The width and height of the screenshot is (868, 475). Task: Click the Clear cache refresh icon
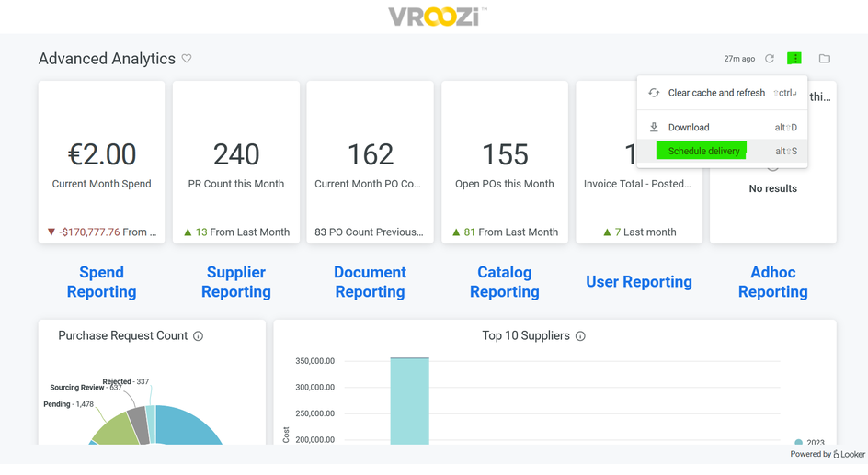point(654,93)
